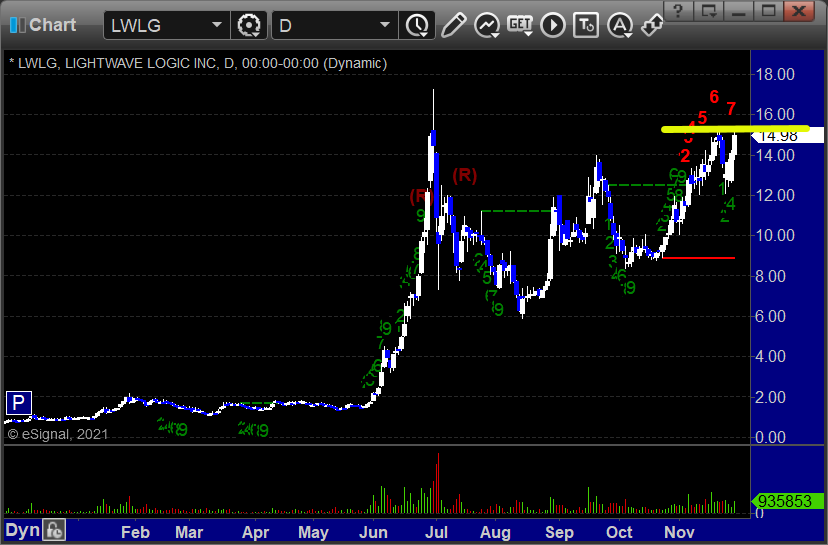Click the Nov label on time axis
The width and height of the screenshot is (828, 545).
[679, 532]
